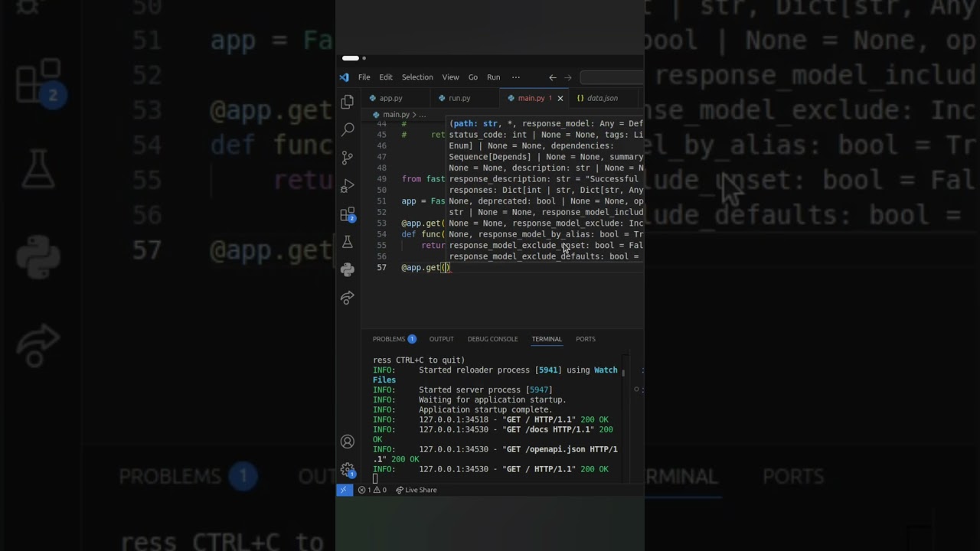Click process id 5941 in terminal
The width and height of the screenshot is (980, 551).
pos(547,370)
